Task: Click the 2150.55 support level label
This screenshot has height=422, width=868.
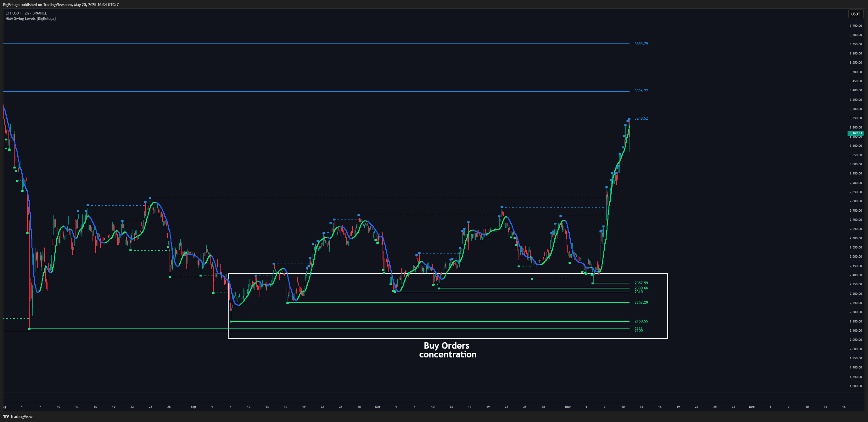Action: click(641, 321)
